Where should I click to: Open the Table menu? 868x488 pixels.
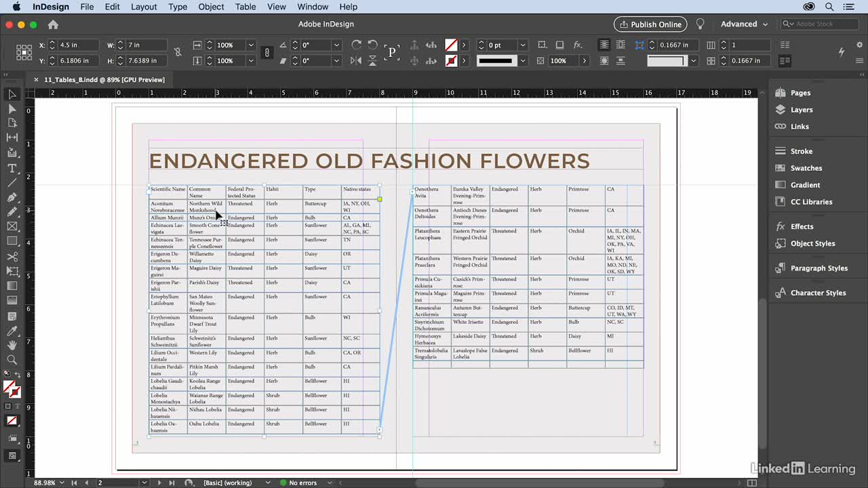[x=245, y=7]
